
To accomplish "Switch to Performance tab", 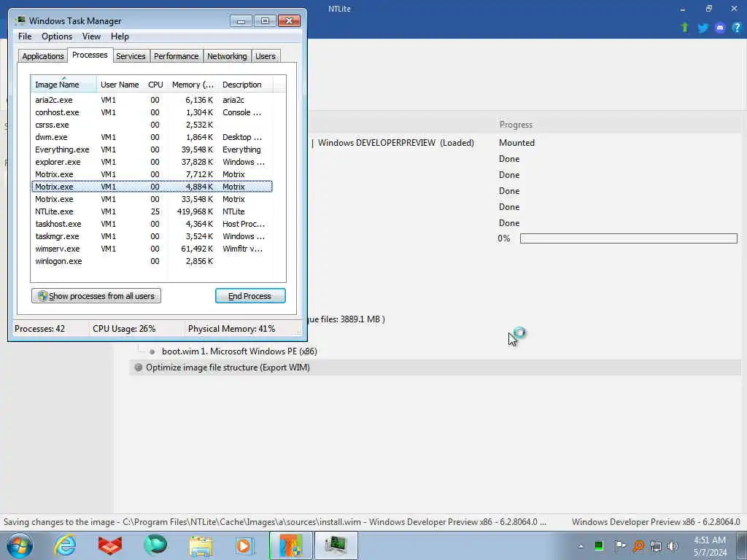I will [x=176, y=56].
